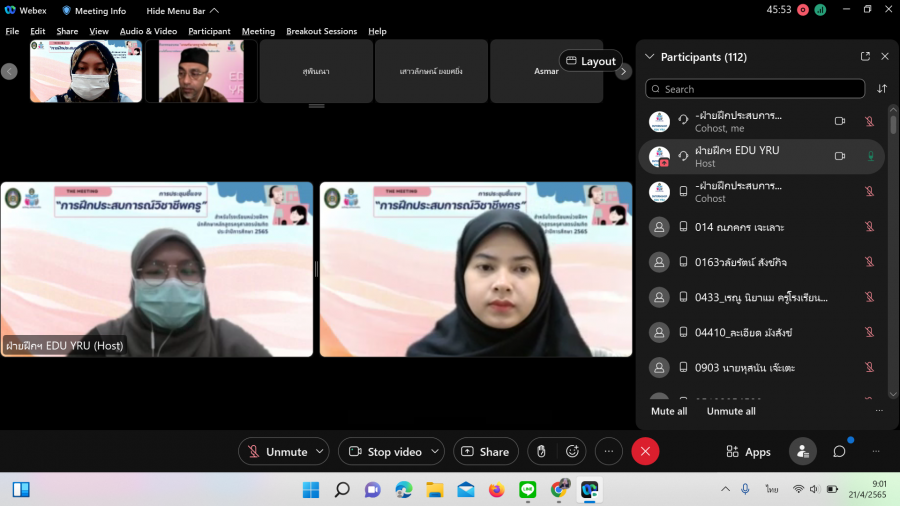
Task: Toggle mic for host ฝ่ายฝึกฯ EDU YRU
Action: (870, 156)
